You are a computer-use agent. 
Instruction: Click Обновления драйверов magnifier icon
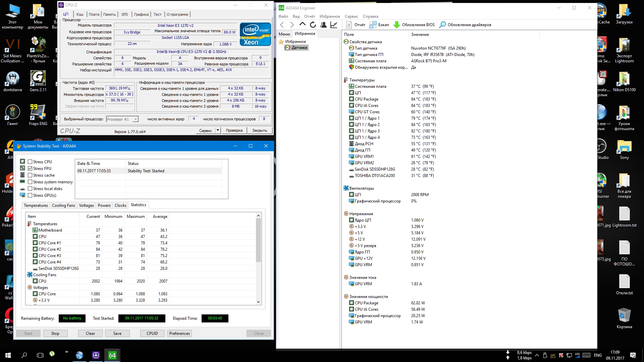point(442,24)
